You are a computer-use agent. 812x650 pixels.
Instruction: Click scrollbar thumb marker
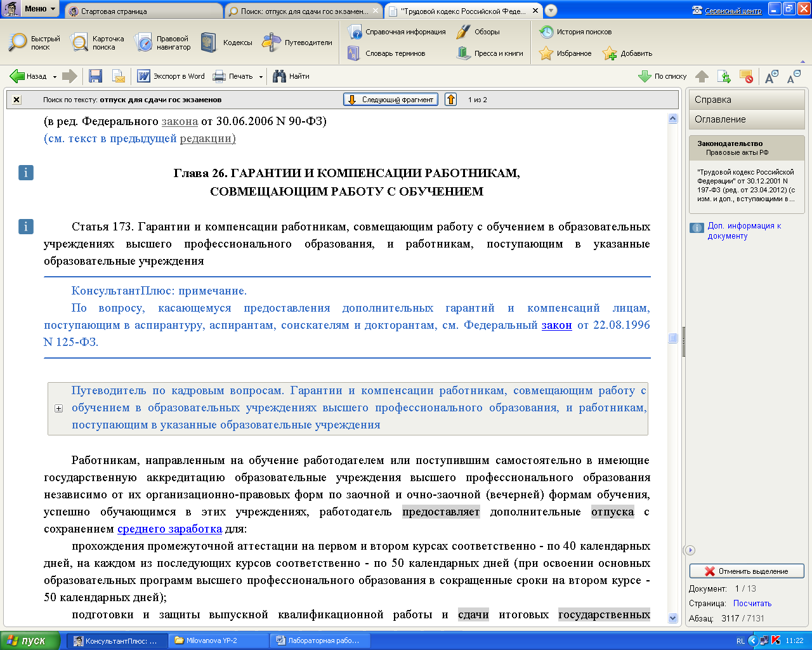pyautogui.click(x=673, y=338)
